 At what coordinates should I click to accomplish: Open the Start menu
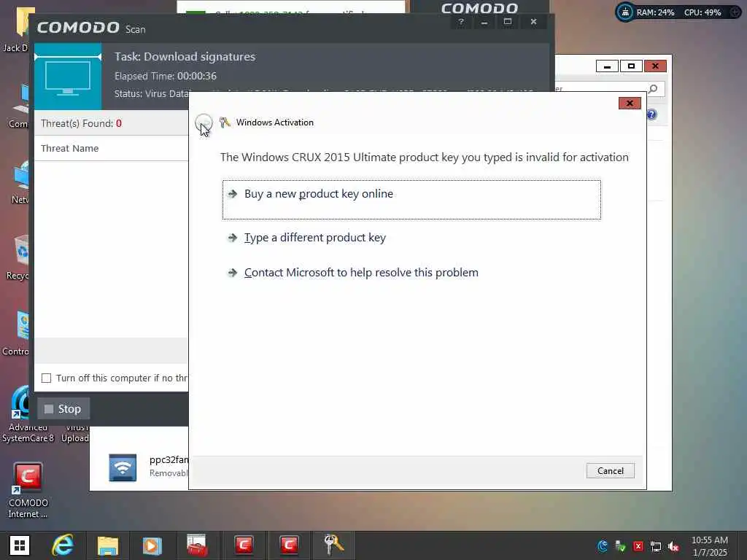click(x=20, y=545)
